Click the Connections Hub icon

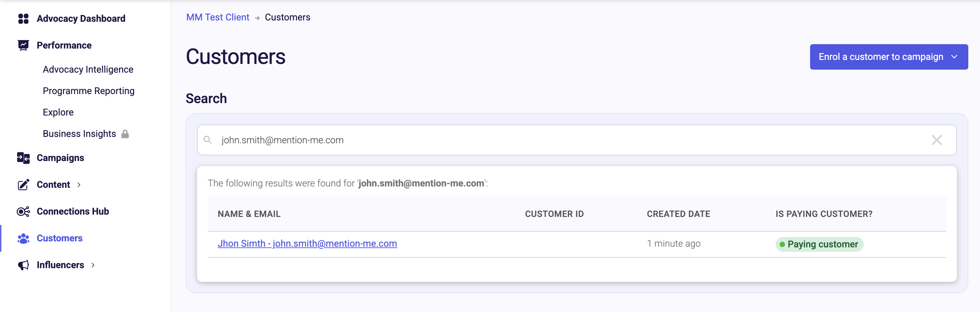point(23,212)
